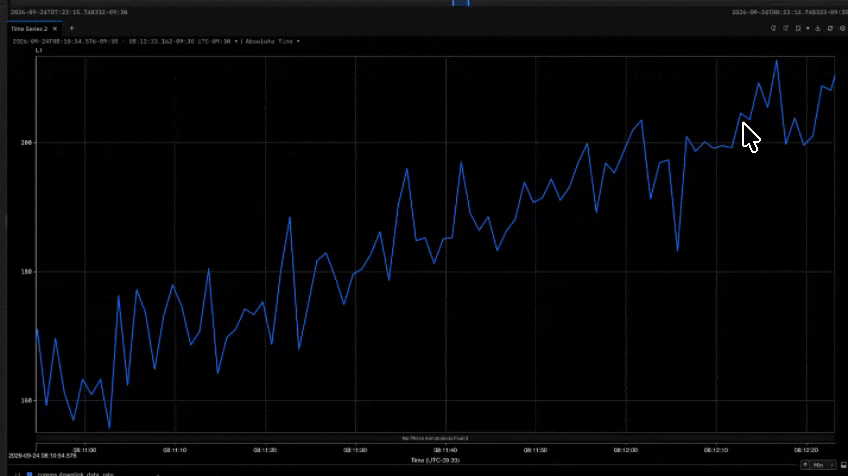The height and width of the screenshot is (476, 848).
Task: Add a new tab with plus button
Action: 71,29
